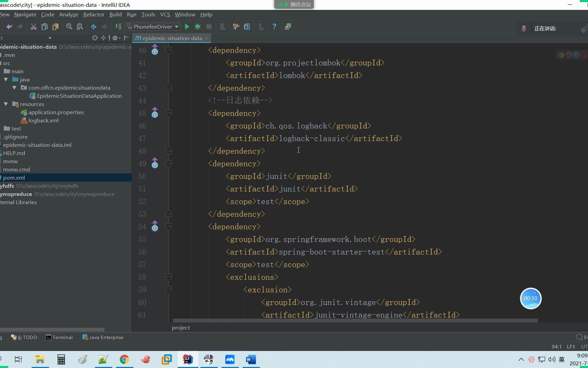Viewport: 588px width, 368px height.
Task: Open the Build menu
Action: [x=116, y=14]
